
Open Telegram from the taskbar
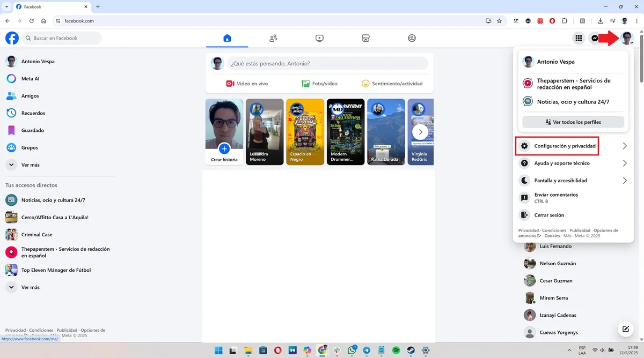coord(367,350)
